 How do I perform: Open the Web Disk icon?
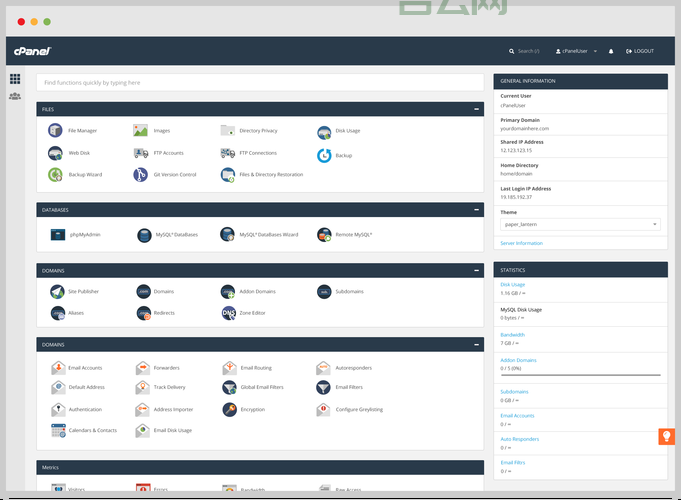[55, 153]
